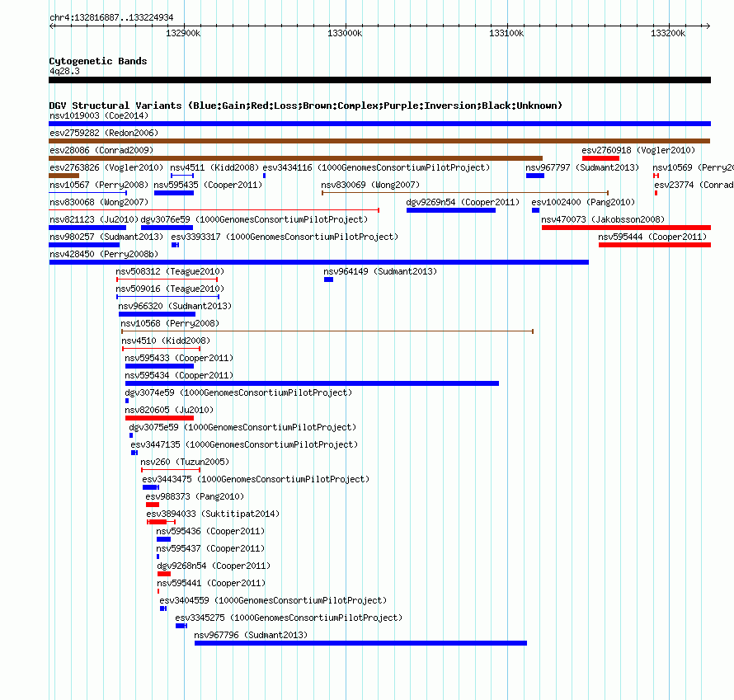Click dgv3074e59 variant label
This screenshot has height=700, width=734.
coord(238,392)
